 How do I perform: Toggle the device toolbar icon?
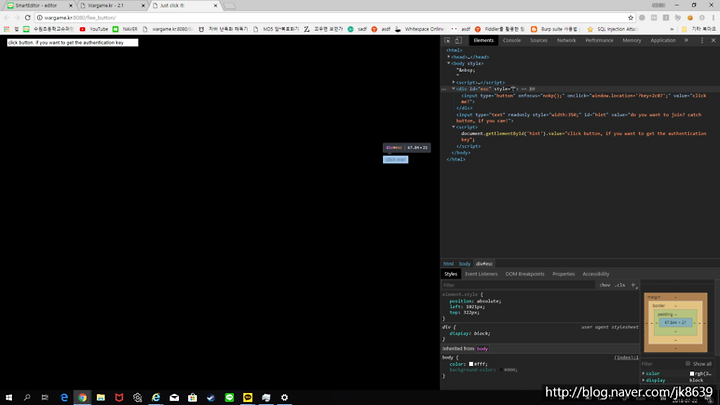458,40
